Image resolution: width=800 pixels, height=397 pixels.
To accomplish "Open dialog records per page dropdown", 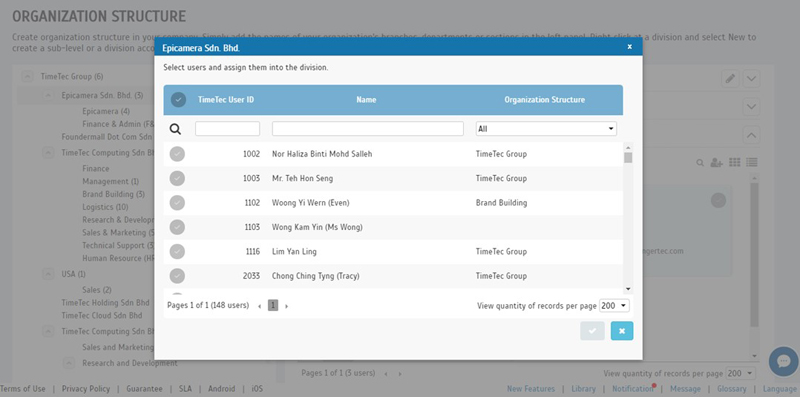I will tap(614, 306).
